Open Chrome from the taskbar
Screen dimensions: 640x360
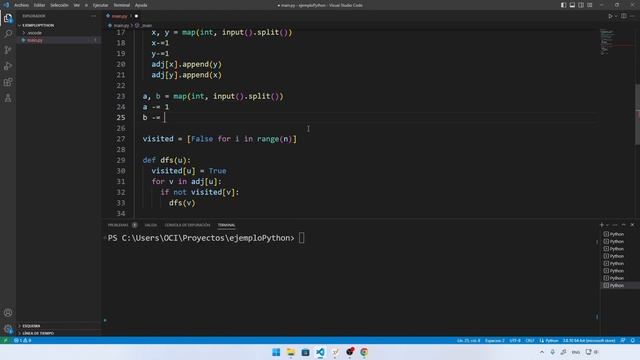[364, 352]
